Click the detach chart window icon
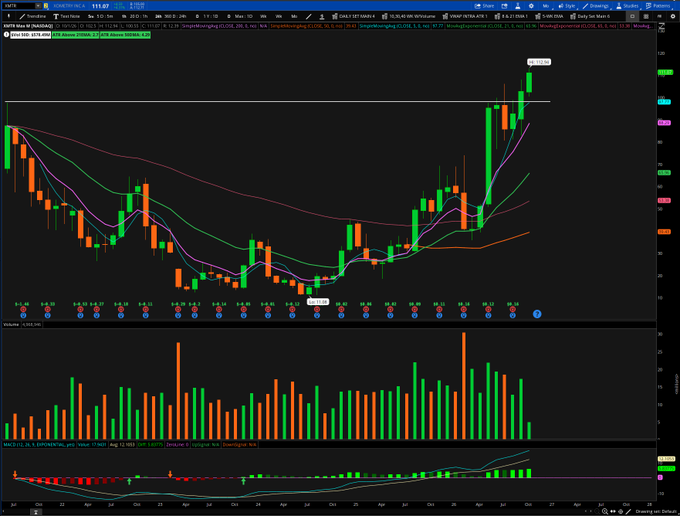This screenshot has width=680, height=516. [x=504, y=6]
